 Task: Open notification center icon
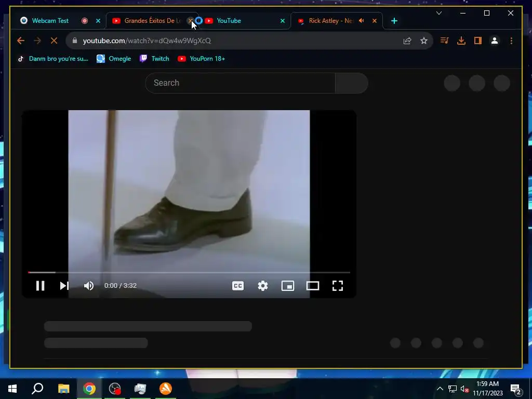516,389
